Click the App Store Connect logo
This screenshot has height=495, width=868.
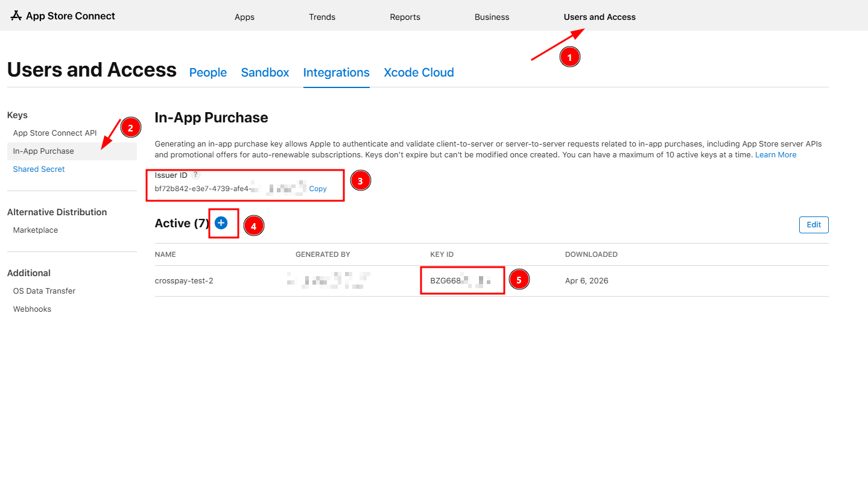[63, 16]
